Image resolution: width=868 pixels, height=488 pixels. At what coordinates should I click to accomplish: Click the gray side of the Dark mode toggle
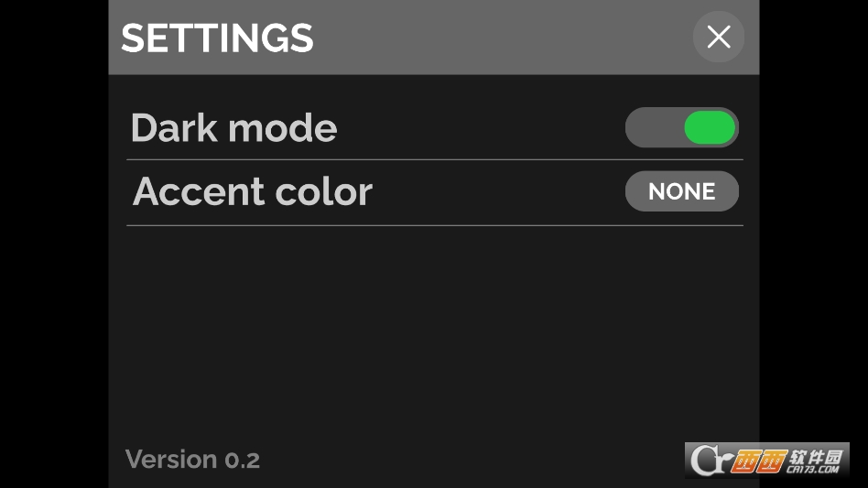tap(654, 128)
